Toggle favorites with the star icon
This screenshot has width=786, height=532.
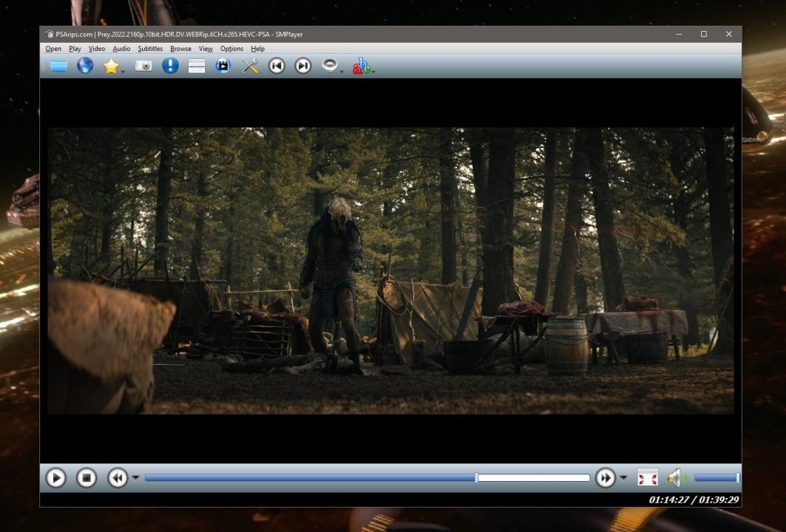(x=111, y=66)
